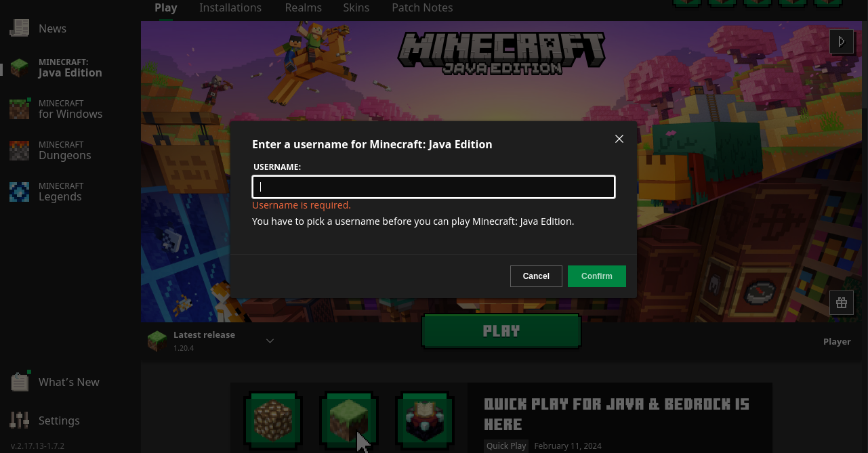The image size is (868, 453).
Task: Click the green Confirm button
Action: 597,276
